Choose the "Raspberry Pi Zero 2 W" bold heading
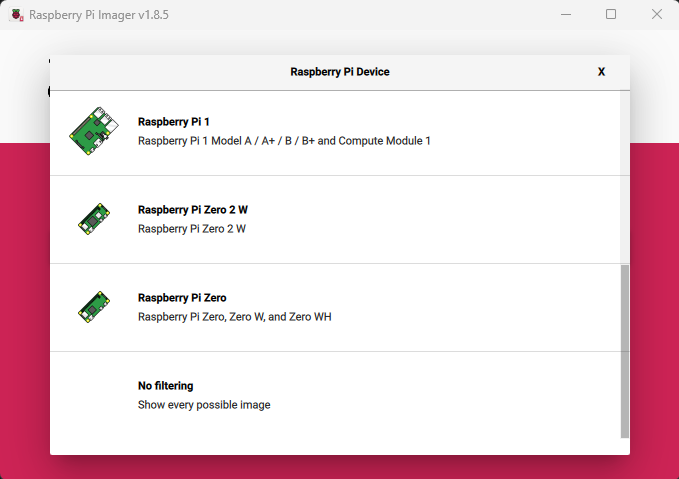679x479 pixels. (x=192, y=210)
